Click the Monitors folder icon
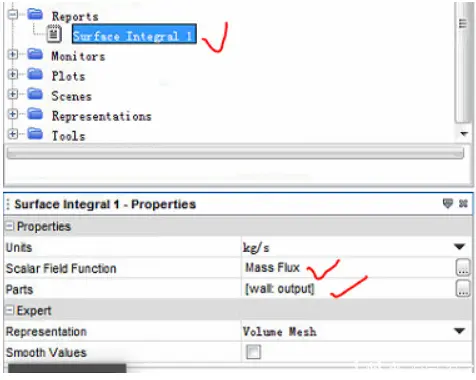 coord(35,54)
